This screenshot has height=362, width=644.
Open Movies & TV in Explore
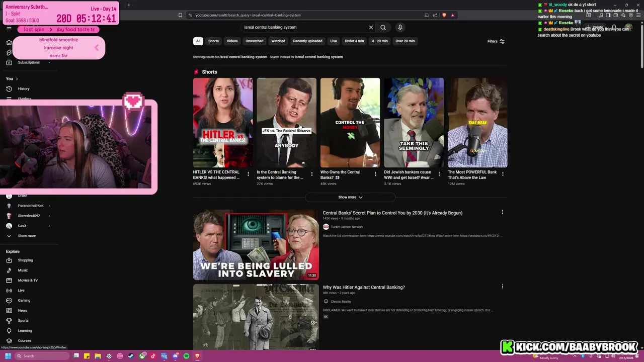pyautogui.click(x=28, y=281)
